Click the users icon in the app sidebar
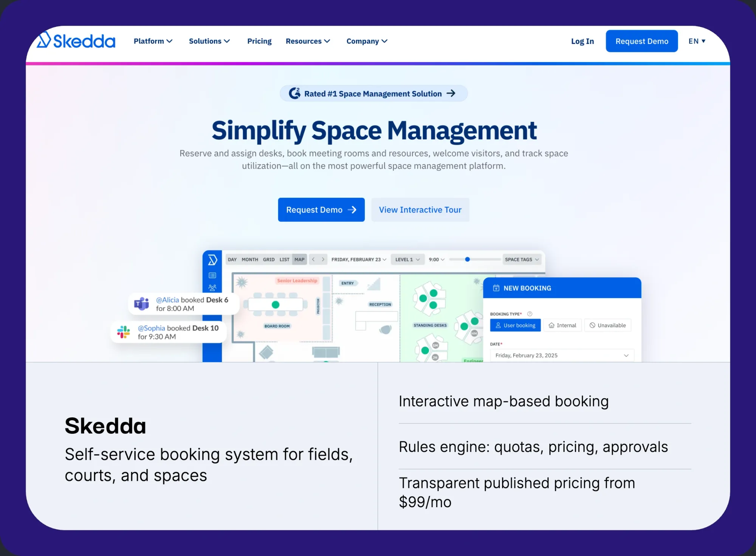Screen dimensions: 756x556 (212, 288)
